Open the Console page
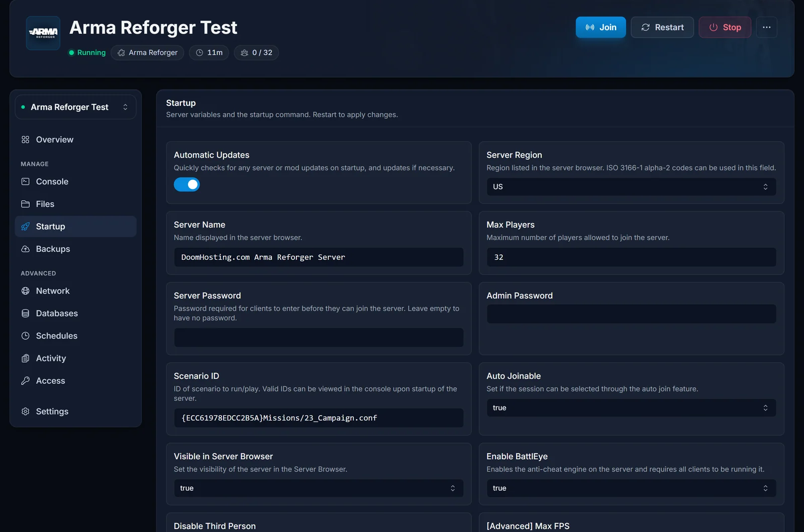The height and width of the screenshot is (532, 804). (75, 182)
